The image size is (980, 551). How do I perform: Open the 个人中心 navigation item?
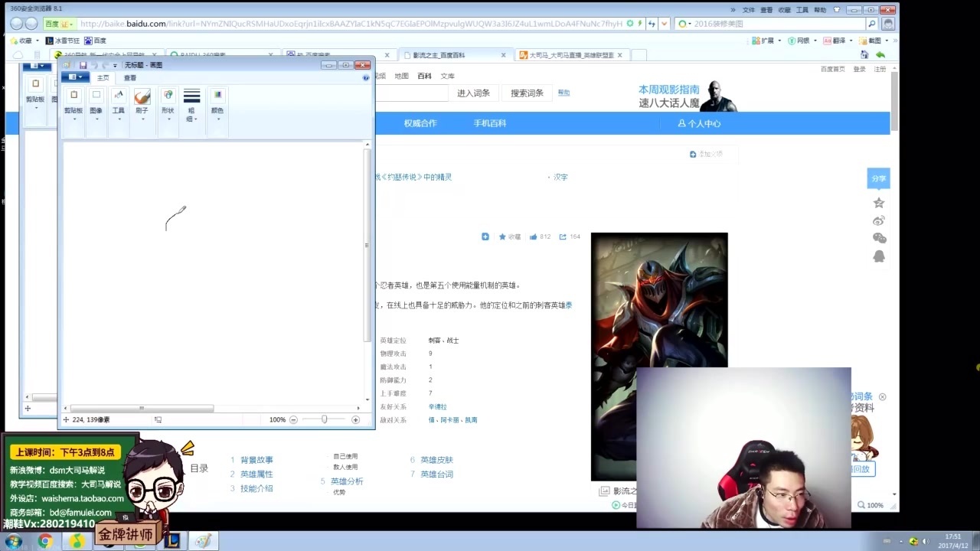click(x=699, y=123)
